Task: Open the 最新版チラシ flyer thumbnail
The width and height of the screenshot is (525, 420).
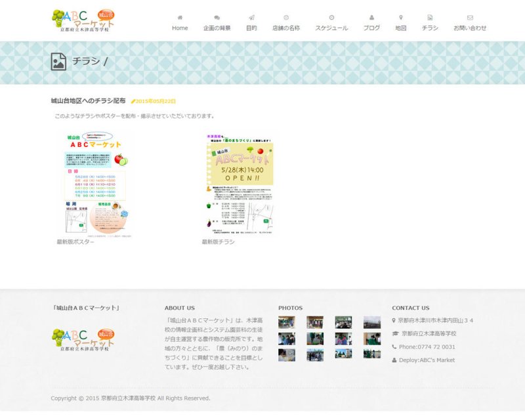Action: tap(240, 185)
